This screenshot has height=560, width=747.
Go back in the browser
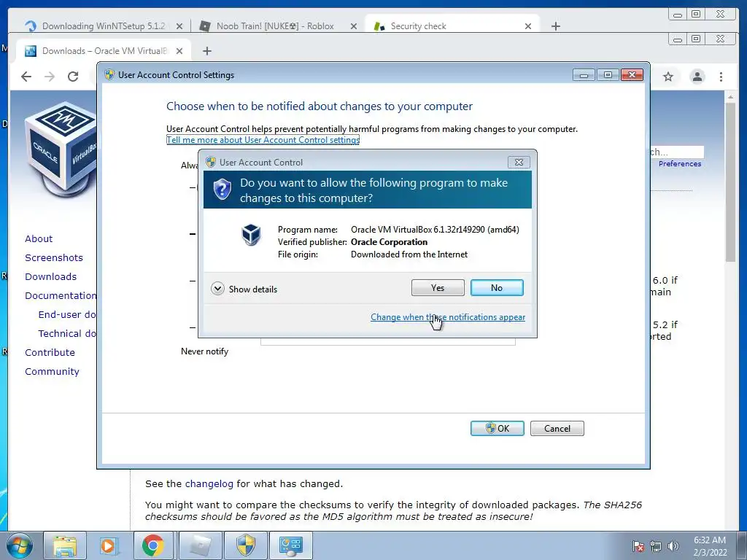click(x=26, y=76)
